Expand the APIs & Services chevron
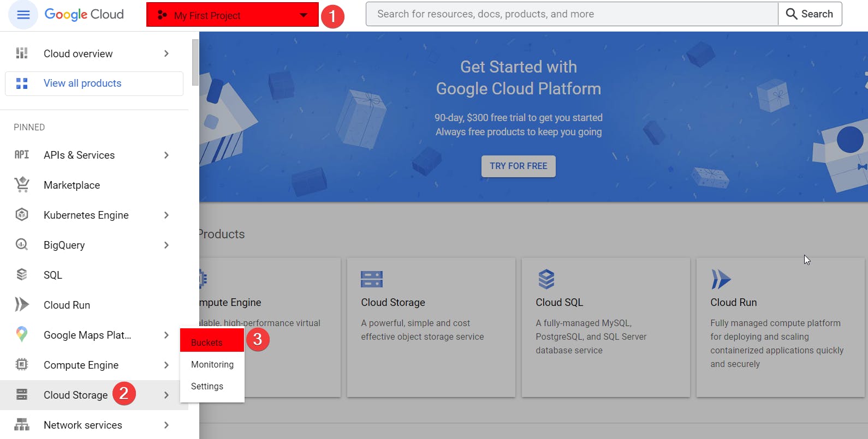This screenshot has height=439, width=868. (x=167, y=155)
